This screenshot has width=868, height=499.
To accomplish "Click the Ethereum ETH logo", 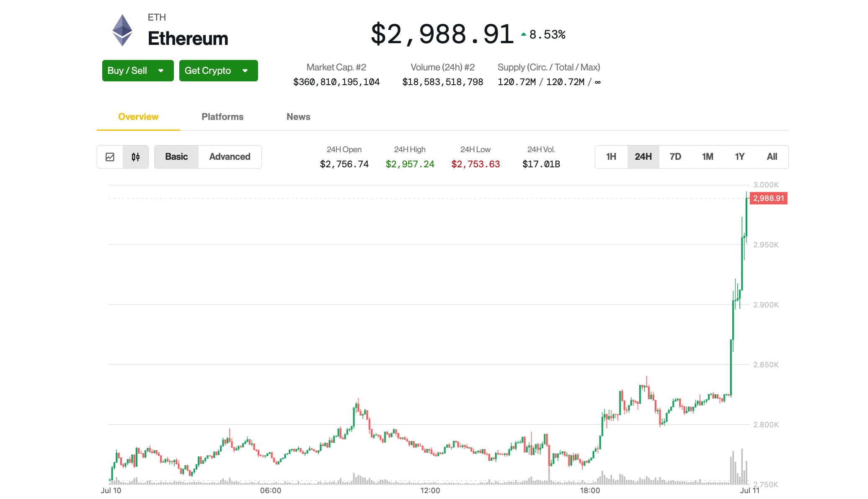I will [x=121, y=29].
